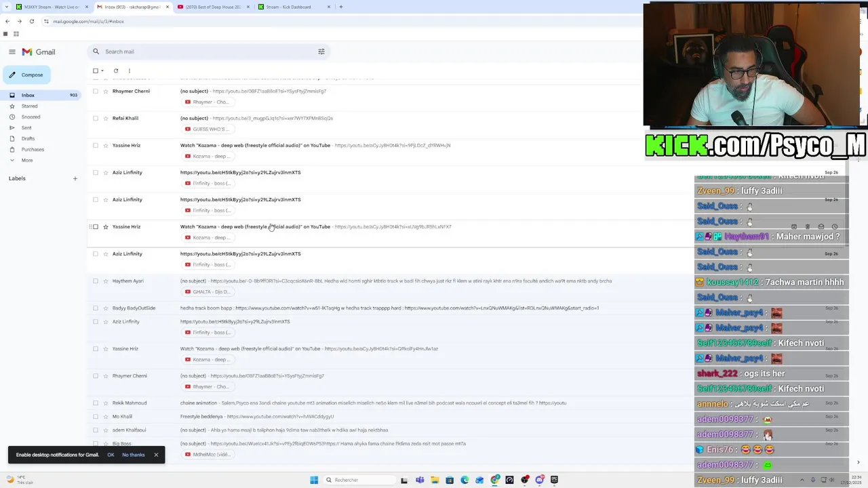Switch to the Best of Deep House YouTube tab
Image resolution: width=868 pixels, height=488 pixels.
pos(213,7)
